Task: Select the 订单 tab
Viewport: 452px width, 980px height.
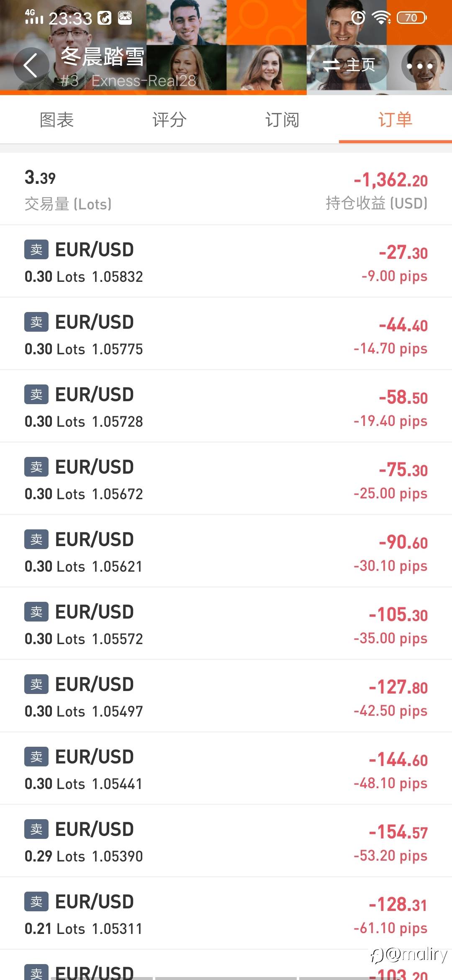Action: 395,120
